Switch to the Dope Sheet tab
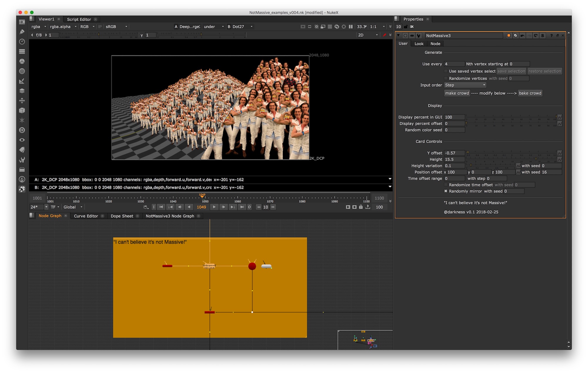Image resolution: width=588 pixels, height=373 pixels. [122, 216]
